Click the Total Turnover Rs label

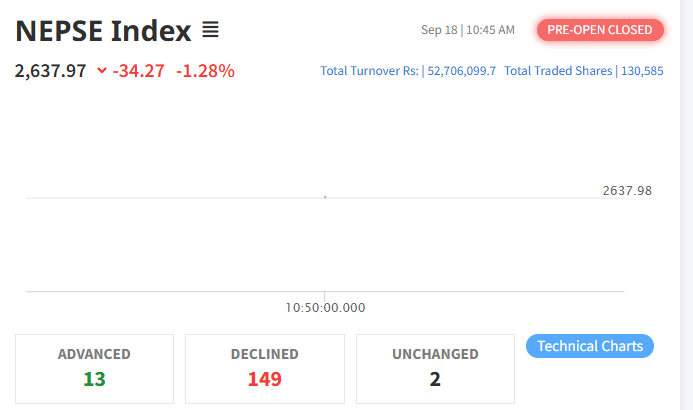click(x=369, y=71)
